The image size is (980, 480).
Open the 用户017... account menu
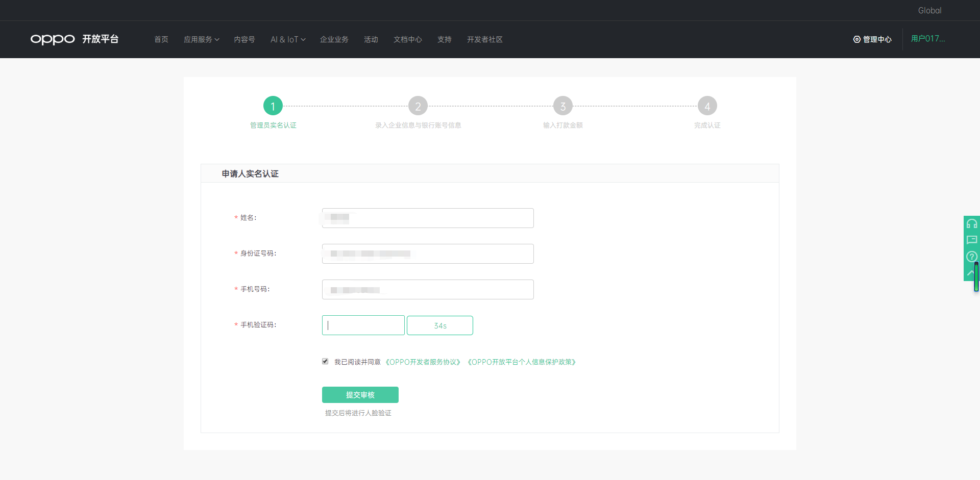[x=928, y=39]
